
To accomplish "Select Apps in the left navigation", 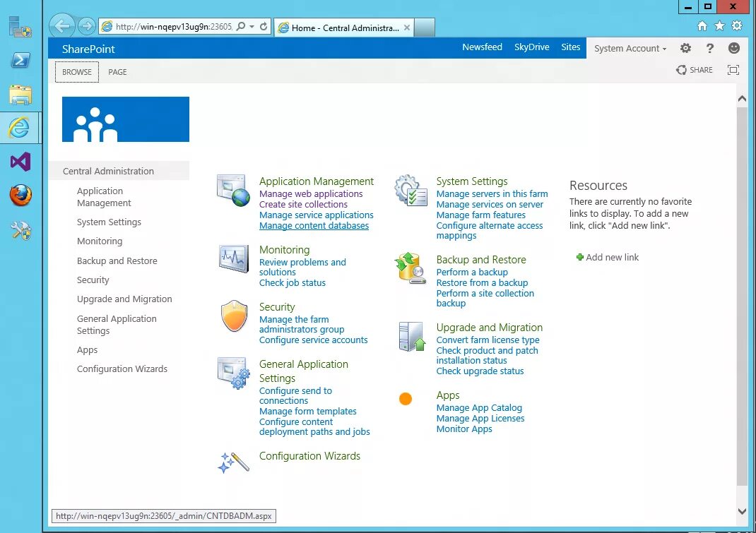I will [88, 350].
